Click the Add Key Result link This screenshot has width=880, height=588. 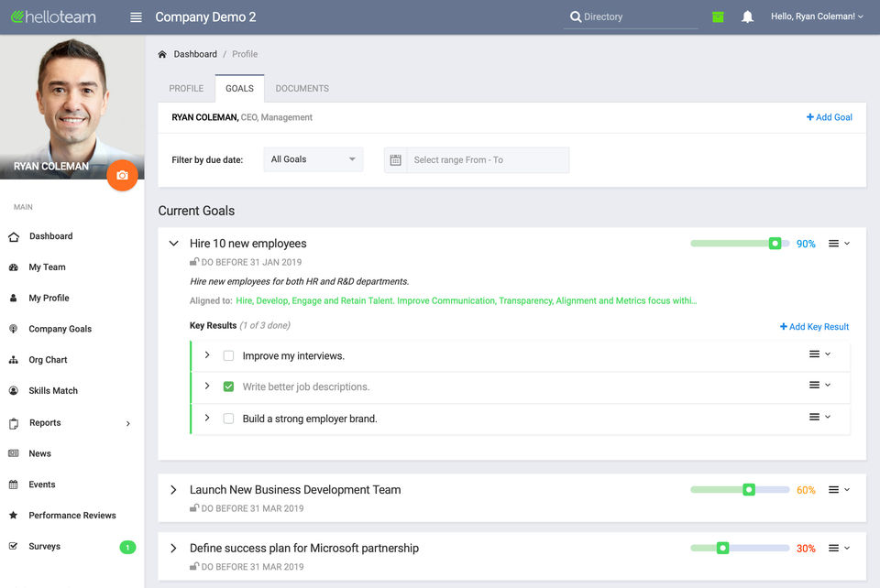point(814,327)
